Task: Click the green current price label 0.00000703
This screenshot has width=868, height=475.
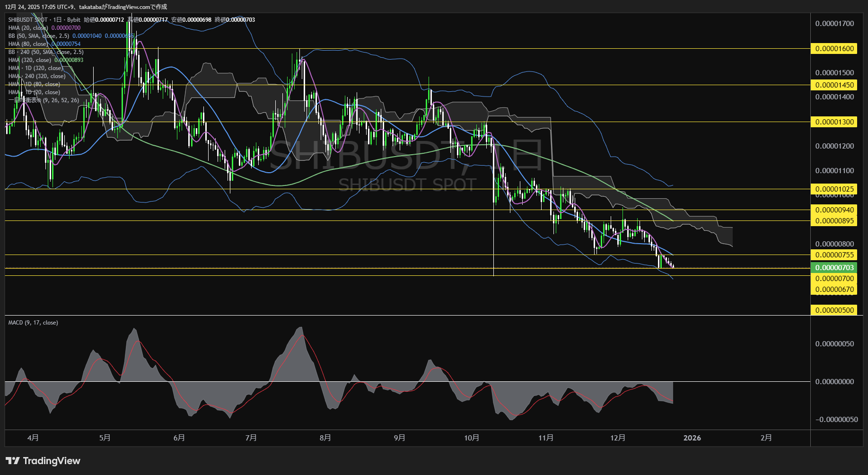Action: [834, 268]
